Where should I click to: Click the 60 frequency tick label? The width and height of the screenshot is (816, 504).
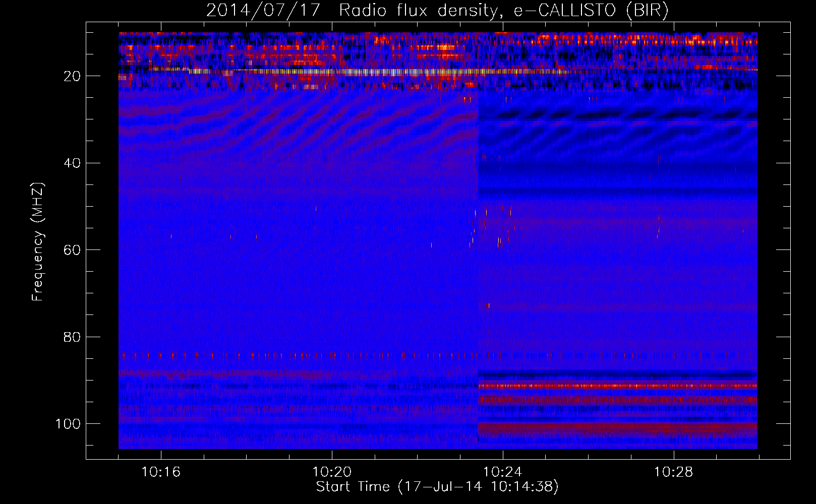[x=73, y=250]
